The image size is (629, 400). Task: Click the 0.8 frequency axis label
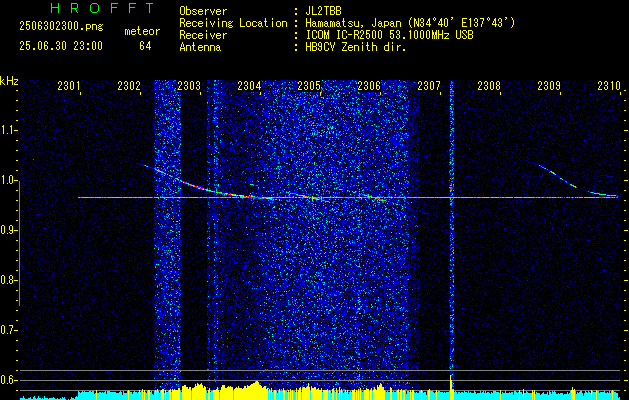coord(8,280)
